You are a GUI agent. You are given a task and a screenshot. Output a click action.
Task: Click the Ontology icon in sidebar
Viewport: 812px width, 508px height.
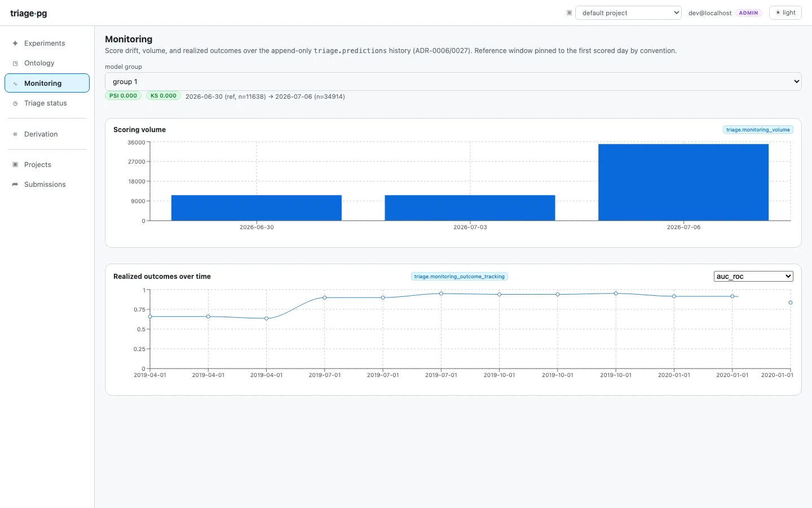click(x=15, y=63)
